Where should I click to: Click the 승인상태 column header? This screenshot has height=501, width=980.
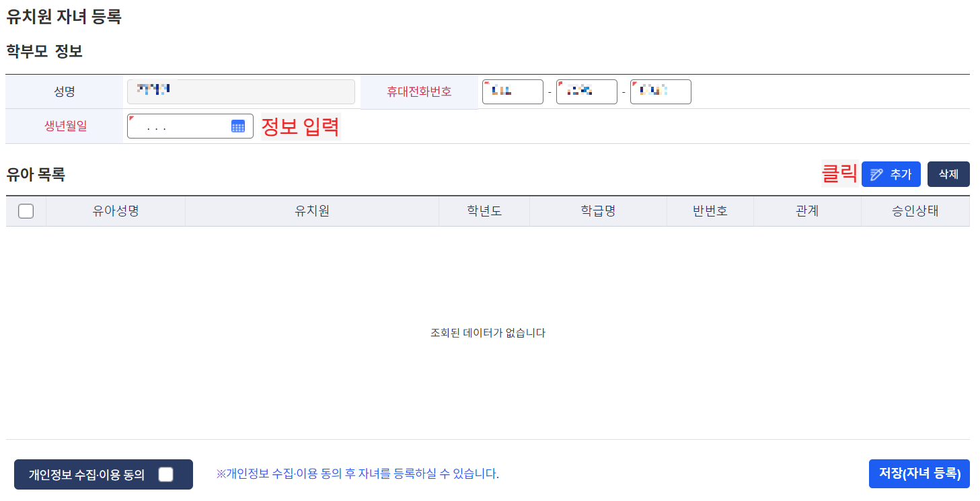(915, 210)
